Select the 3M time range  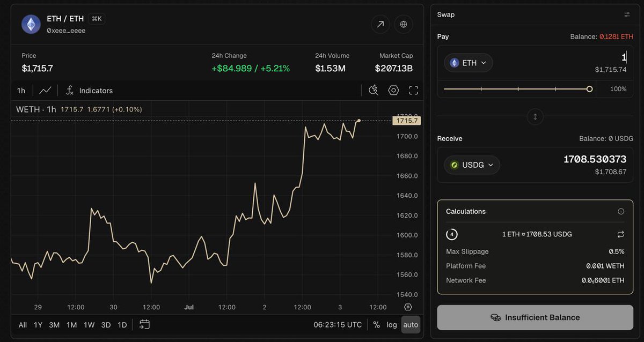[x=54, y=325]
